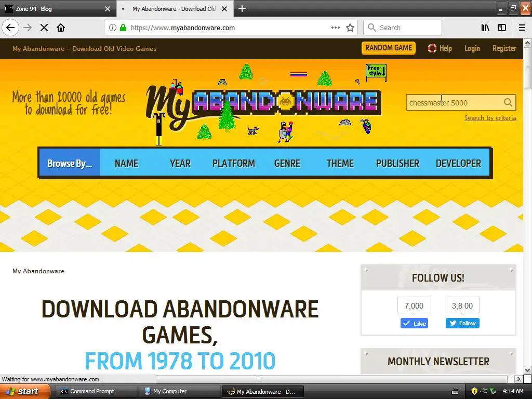Bookmark this page with the star icon
532x399 pixels.
click(350, 28)
